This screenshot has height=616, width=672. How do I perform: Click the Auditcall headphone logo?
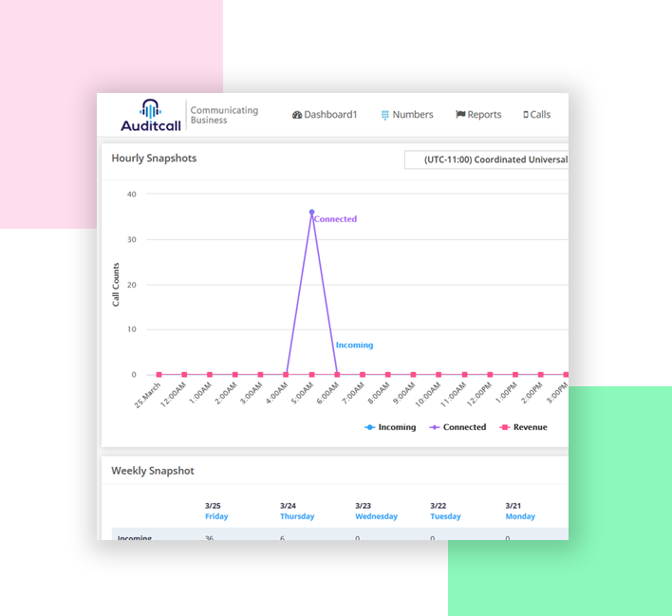[x=150, y=115]
